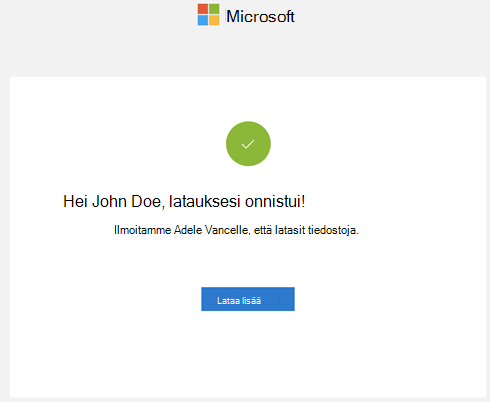This screenshot has width=490, height=402.
Task: Click the green success checkmark icon
Action: tap(248, 144)
